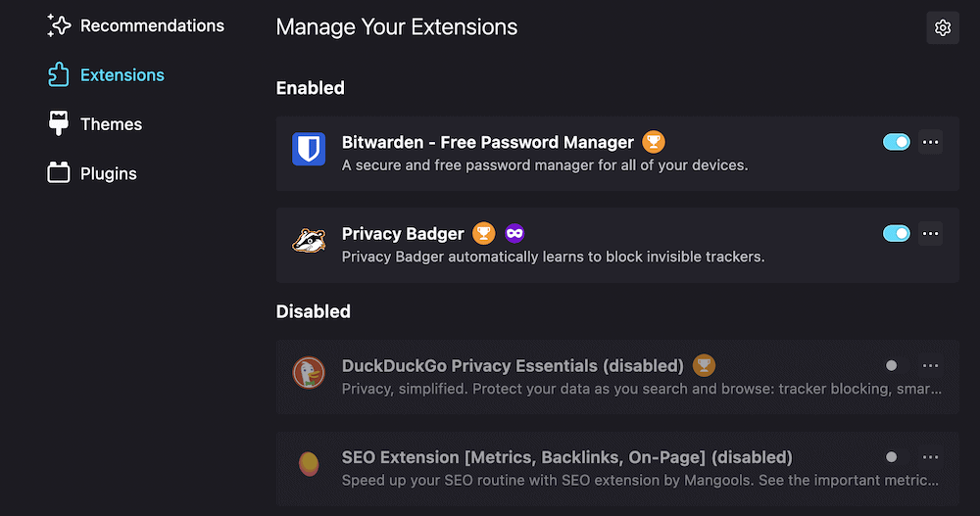
Task: Click the SEO Extension Mangools icon
Action: coord(309,464)
